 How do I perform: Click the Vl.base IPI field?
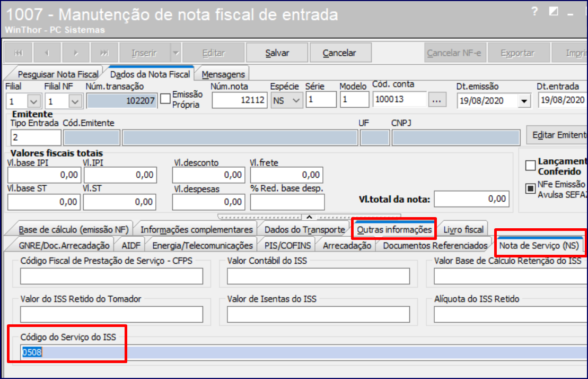[x=44, y=175]
